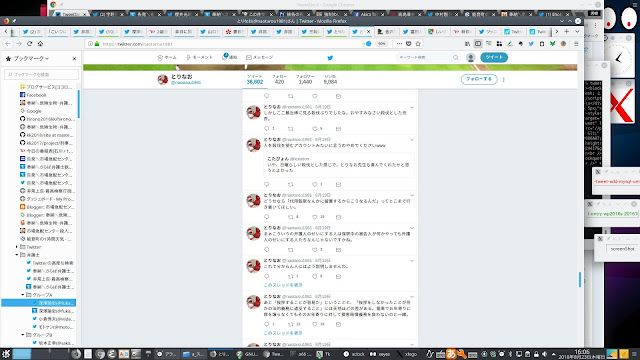Open the Tweets count 36,602 tab
Image resolution: width=640 pixels, height=360 pixels.
(255, 80)
